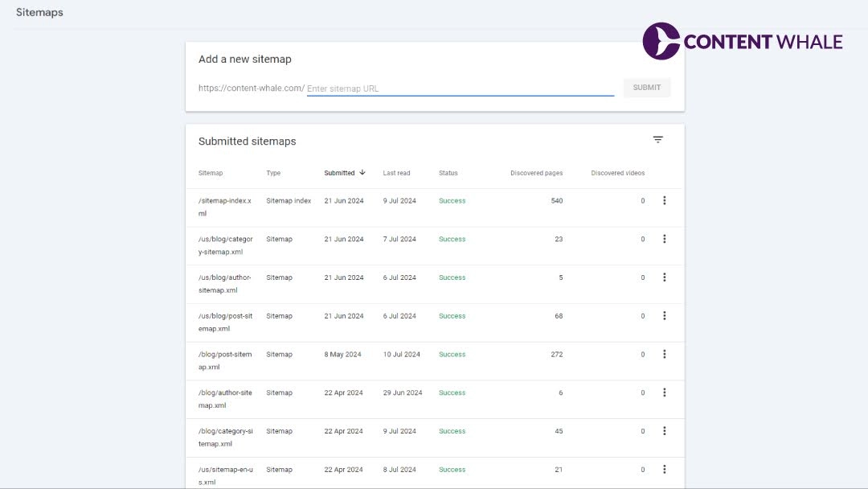Open more options for /sitemap-index.xml row
This screenshot has height=489, width=868.
point(664,201)
